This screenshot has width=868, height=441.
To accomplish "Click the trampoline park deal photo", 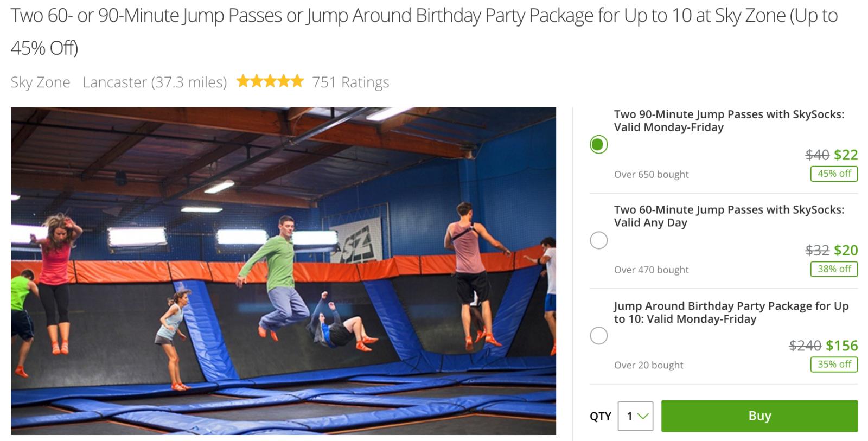I will coord(283,271).
